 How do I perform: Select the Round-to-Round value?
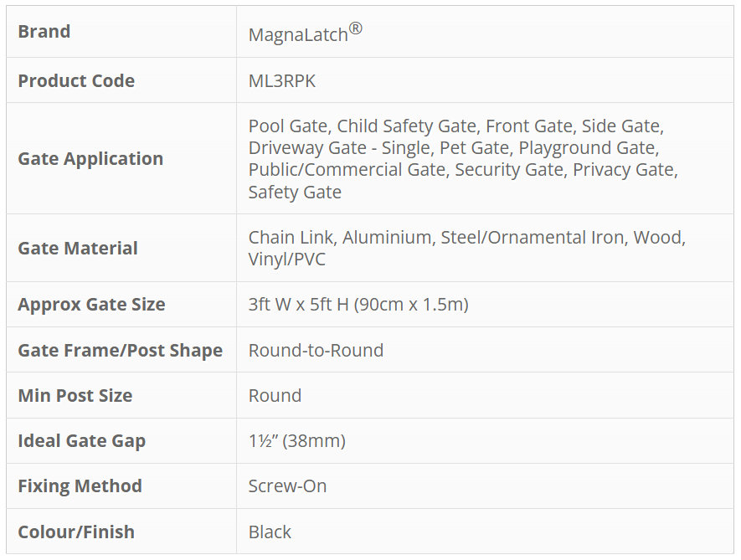click(x=316, y=350)
